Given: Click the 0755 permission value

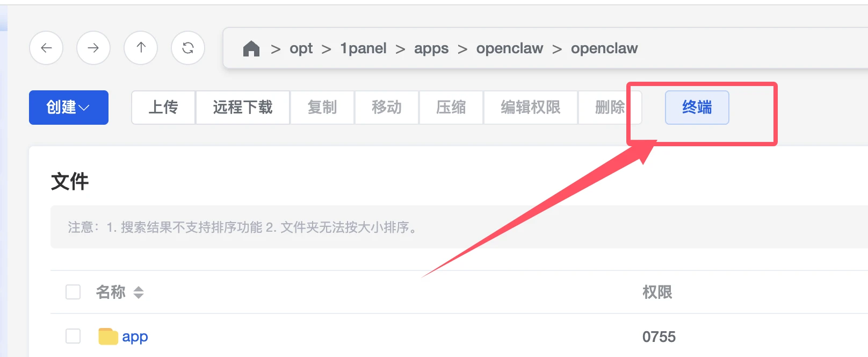Looking at the screenshot, I should click(659, 337).
